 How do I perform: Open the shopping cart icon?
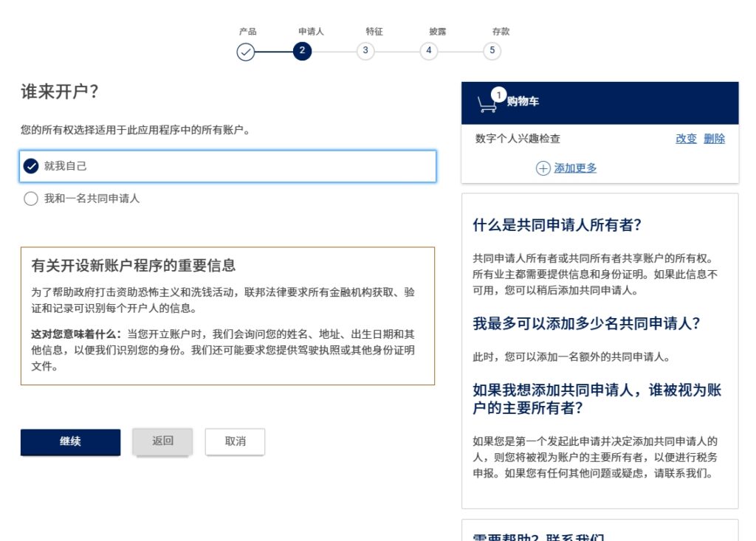pyautogui.click(x=487, y=103)
